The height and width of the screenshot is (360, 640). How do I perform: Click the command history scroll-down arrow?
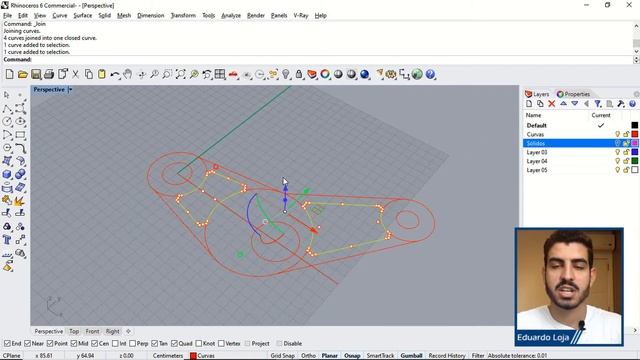636,52
